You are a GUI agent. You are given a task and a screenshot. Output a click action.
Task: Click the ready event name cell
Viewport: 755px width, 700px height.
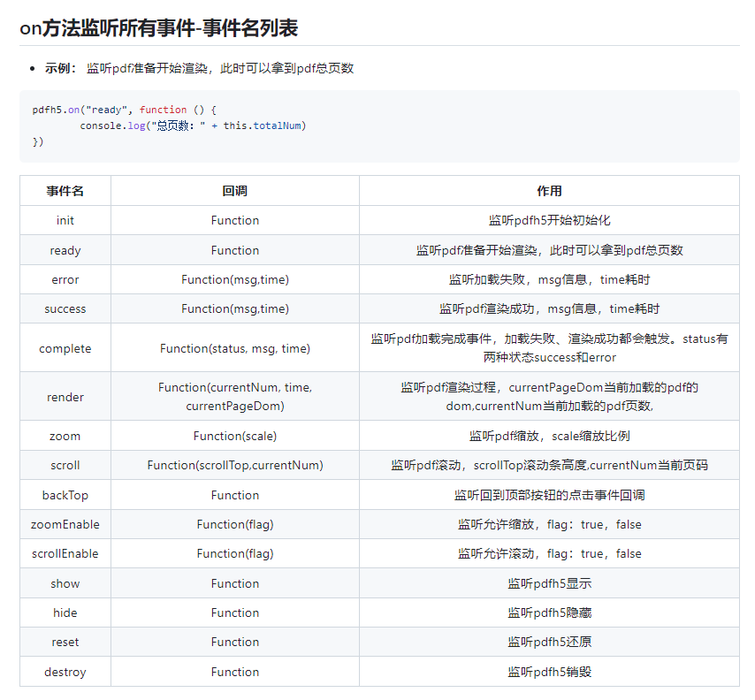pos(65,250)
